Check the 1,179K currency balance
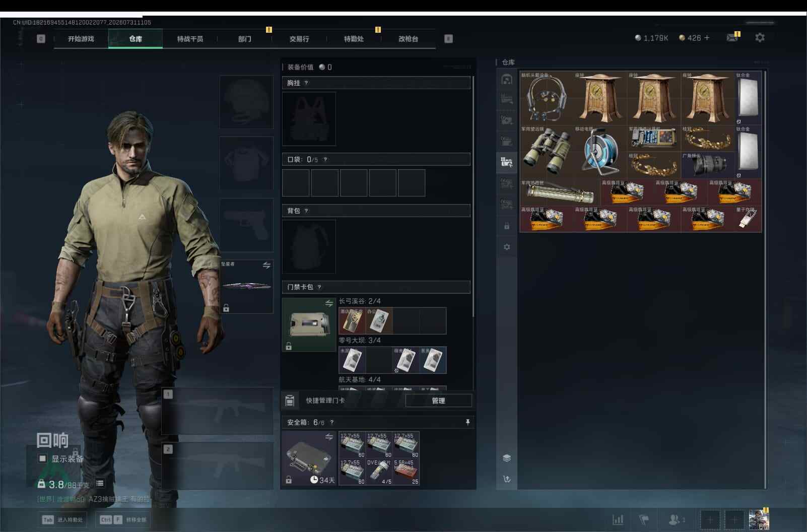This screenshot has height=532, width=807. (651, 38)
